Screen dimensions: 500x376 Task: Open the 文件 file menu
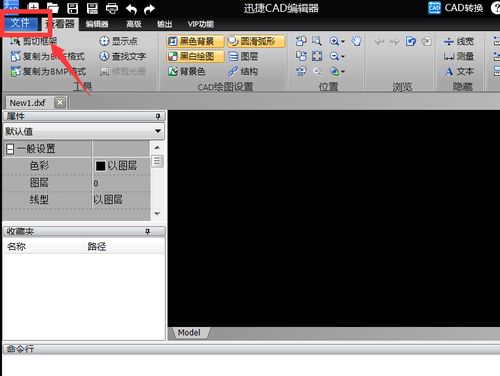21,23
